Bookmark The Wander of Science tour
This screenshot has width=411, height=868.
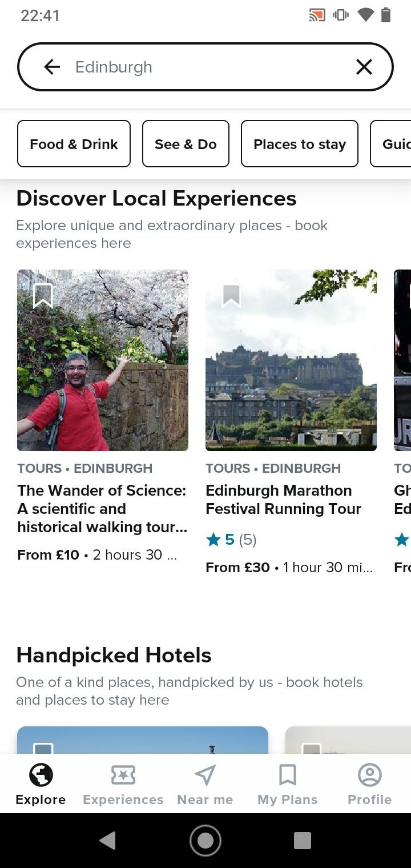43,295
